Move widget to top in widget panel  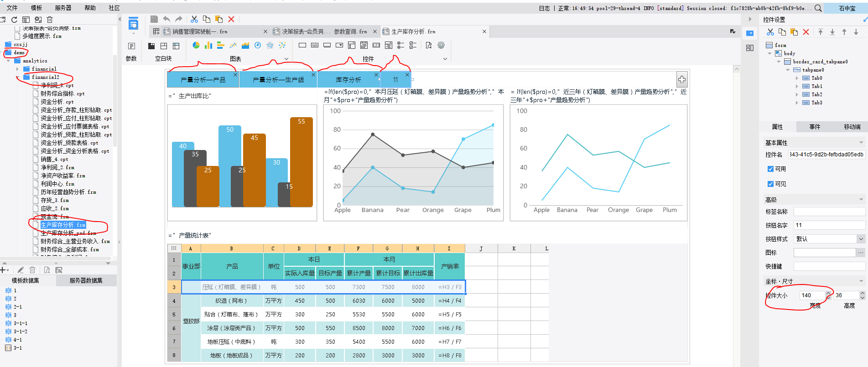821,32
